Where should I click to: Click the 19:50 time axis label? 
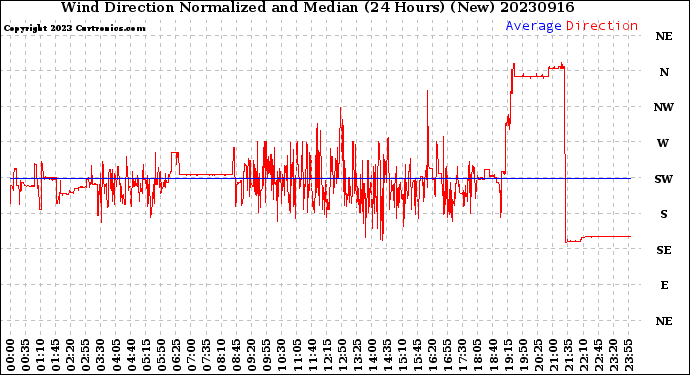[x=523, y=355]
